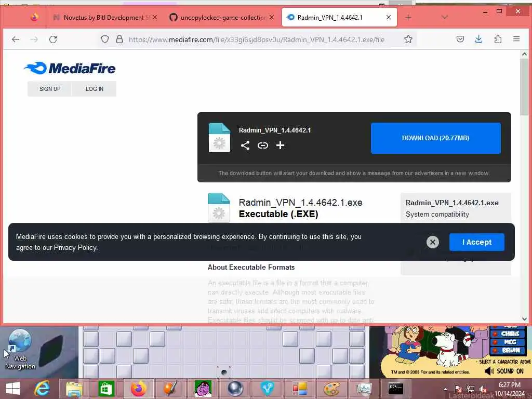The width and height of the screenshot is (532, 399).
Task: Click the MediaFire logo
Action: [x=70, y=68]
